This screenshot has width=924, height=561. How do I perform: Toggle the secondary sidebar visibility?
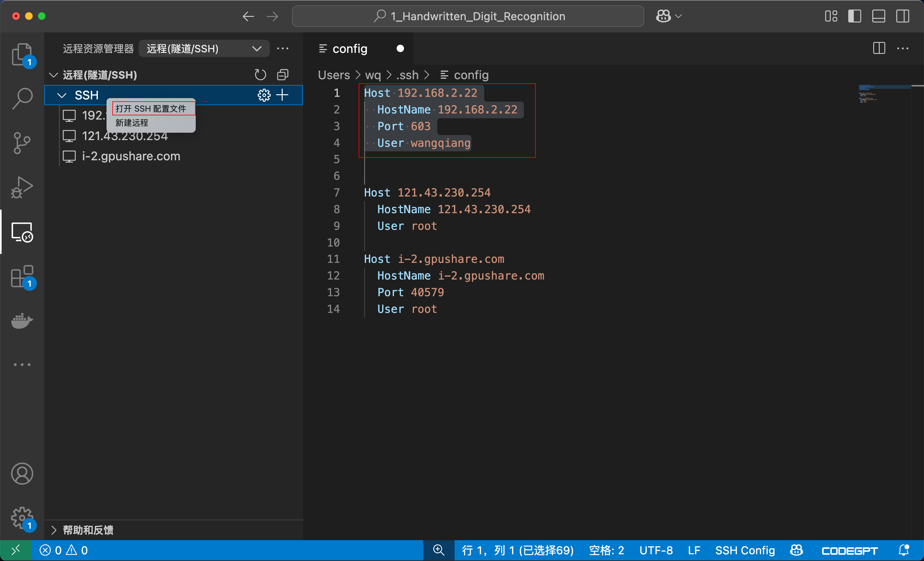(x=903, y=16)
